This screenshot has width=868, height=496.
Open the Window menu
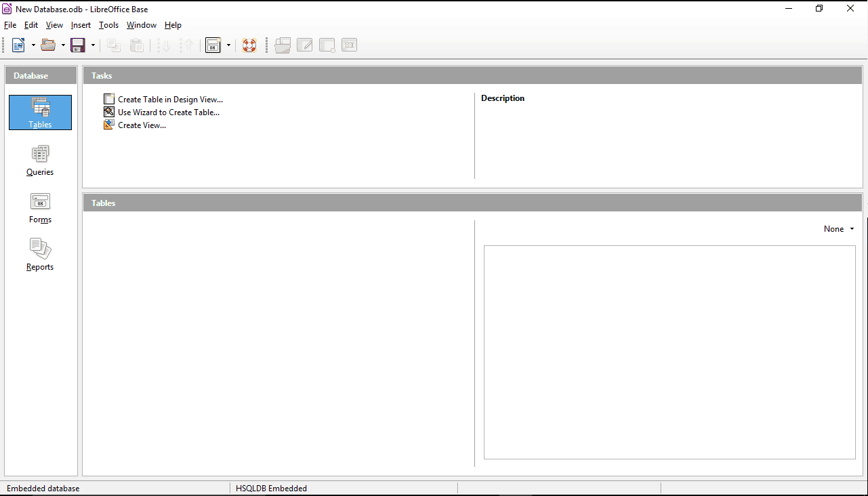142,25
